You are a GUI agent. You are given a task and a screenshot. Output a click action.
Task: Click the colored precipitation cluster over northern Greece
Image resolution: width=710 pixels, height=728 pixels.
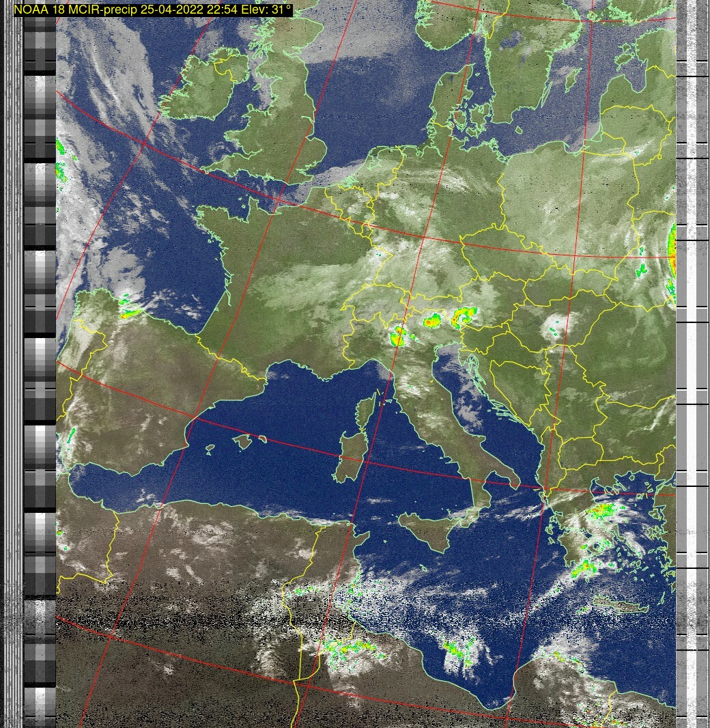[599, 511]
